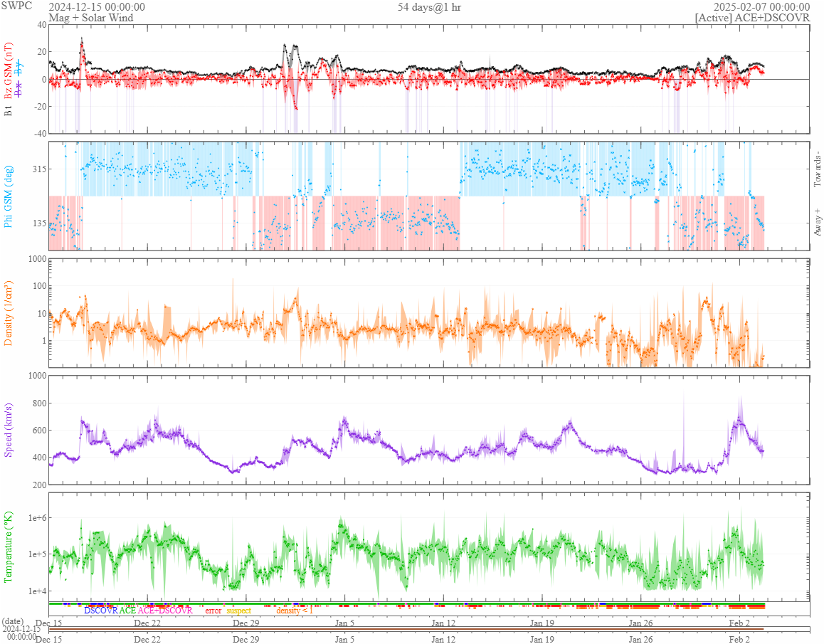Screen dimensions: 824x644
Task: Click the Jan 12 tick on the plot date axis
Action: (x=443, y=623)
